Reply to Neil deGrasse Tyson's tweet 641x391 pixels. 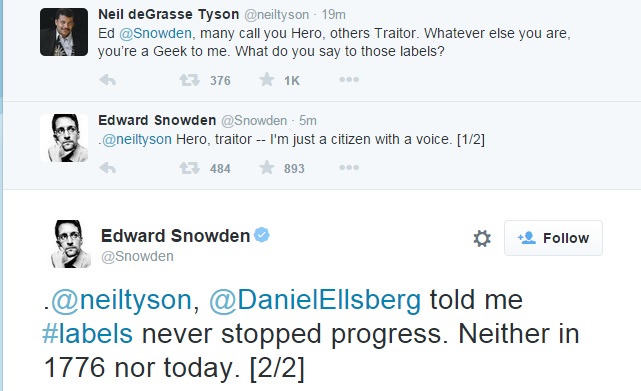pos(108,80)
